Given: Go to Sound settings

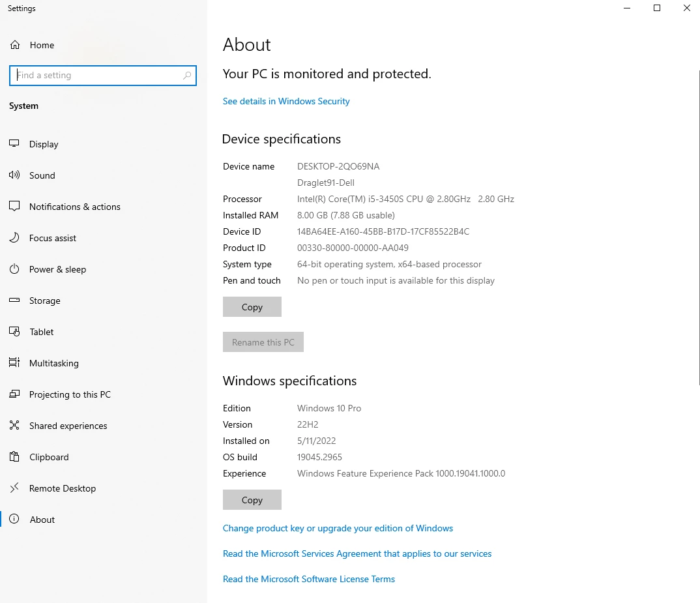Looking at the screenshot, I should pyautogui.click(x=103, y=175).
